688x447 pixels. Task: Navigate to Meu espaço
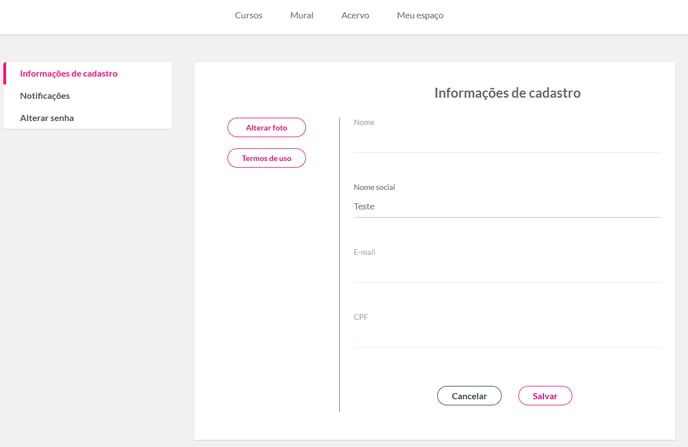coord(420,15)
